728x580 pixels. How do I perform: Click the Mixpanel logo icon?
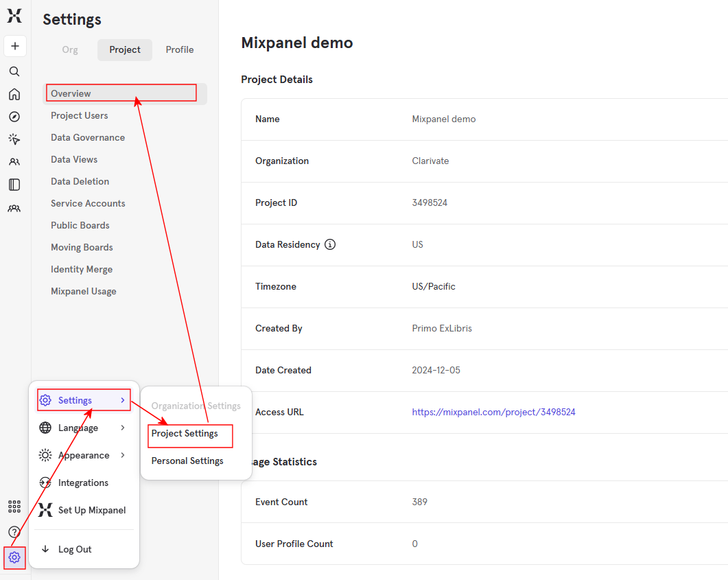click(x=14, y=16)
